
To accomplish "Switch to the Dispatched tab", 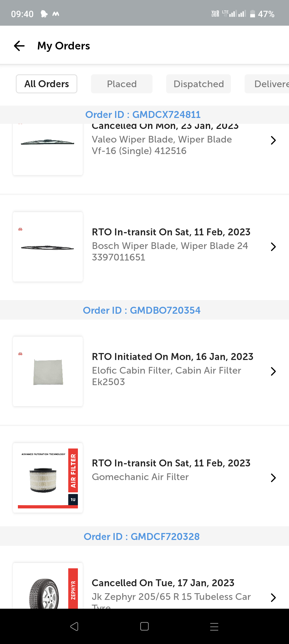I will tap(199, 84).
